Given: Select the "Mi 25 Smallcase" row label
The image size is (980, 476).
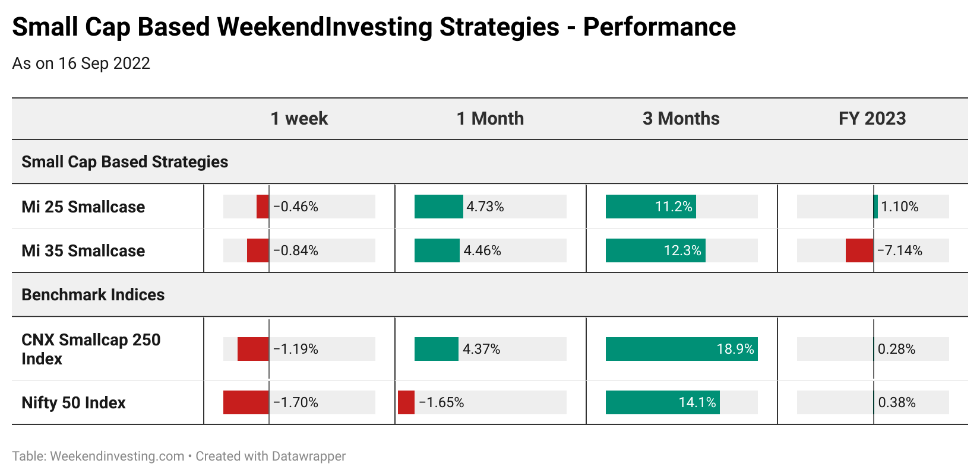Looking at the screenshot, I should pos(83,207).
